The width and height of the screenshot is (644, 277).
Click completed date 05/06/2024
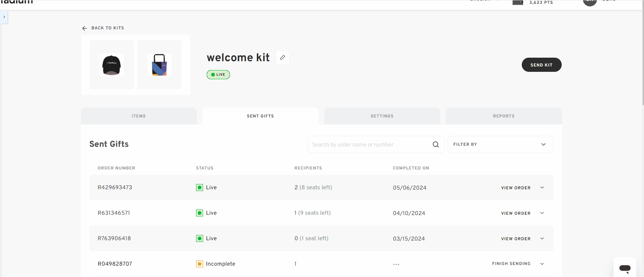pos(410,188)
